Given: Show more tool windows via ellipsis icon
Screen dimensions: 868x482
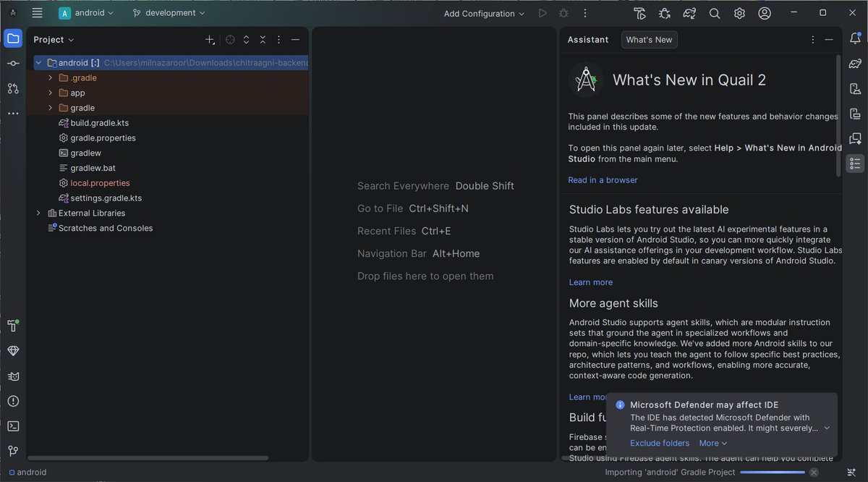Looking at the screenshot, I should pos(13,114).
